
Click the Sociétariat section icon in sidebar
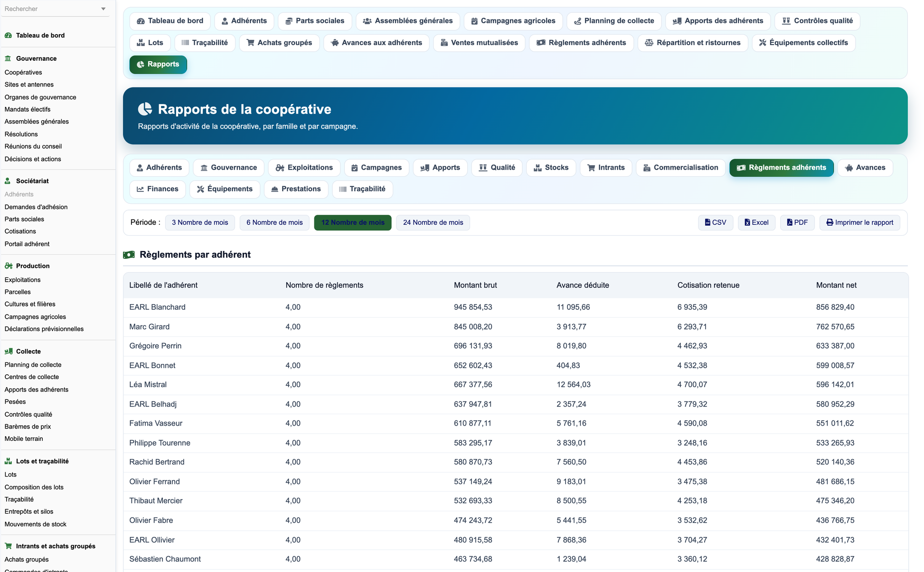coord(8,181)
